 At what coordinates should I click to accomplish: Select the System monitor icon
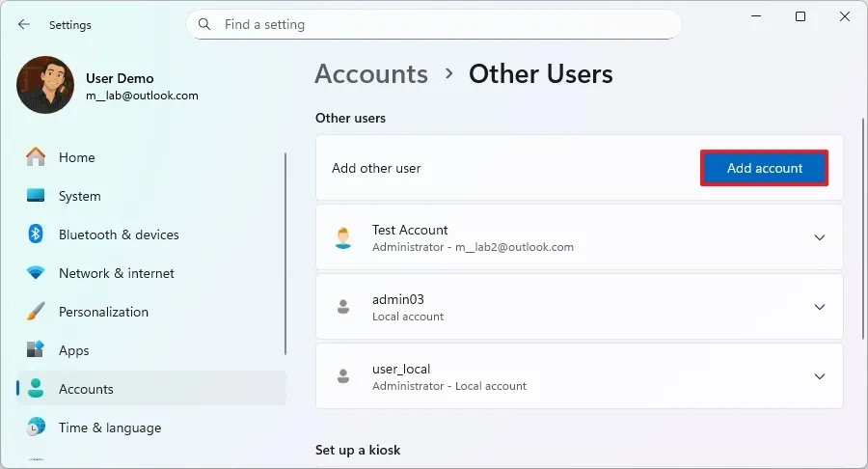[x=36, y=196]
